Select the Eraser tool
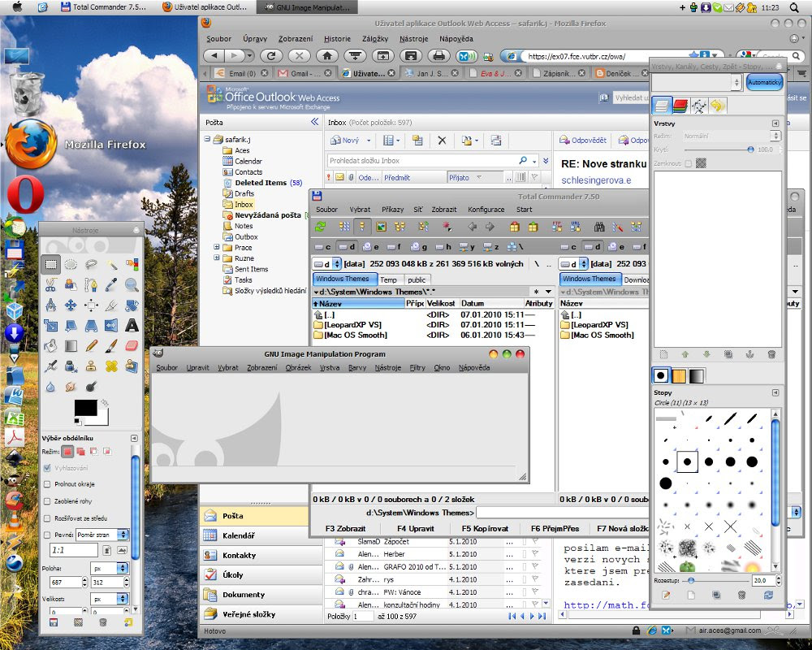Viewport: 812px width, 650px height. tap(132, 346)
